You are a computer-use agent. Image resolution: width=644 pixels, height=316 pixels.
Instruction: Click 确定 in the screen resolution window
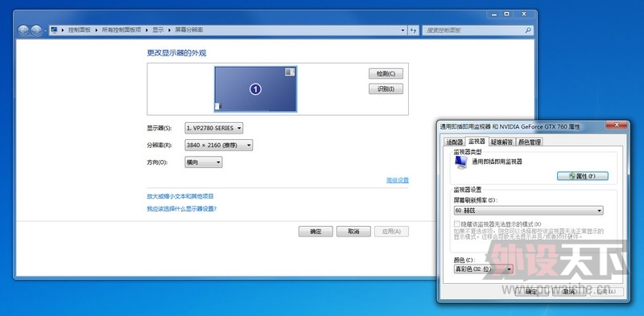(316, 232)
